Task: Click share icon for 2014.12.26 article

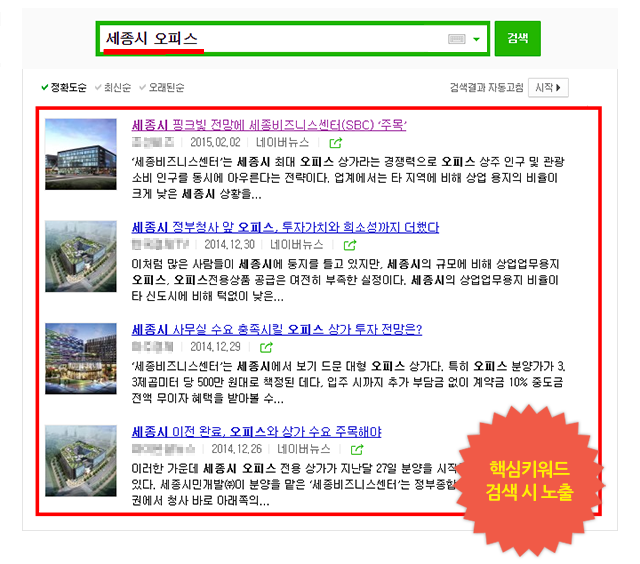Action: point(357,449)
